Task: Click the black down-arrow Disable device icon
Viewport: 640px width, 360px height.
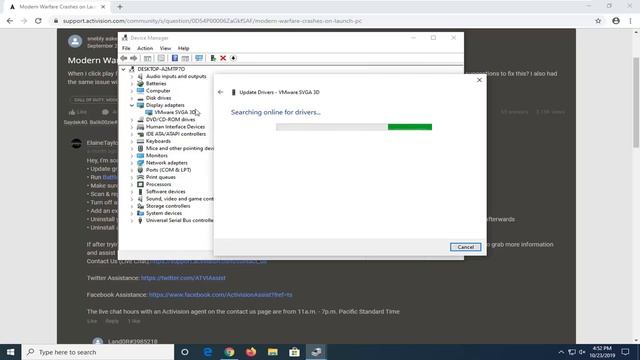Action: 233,58
